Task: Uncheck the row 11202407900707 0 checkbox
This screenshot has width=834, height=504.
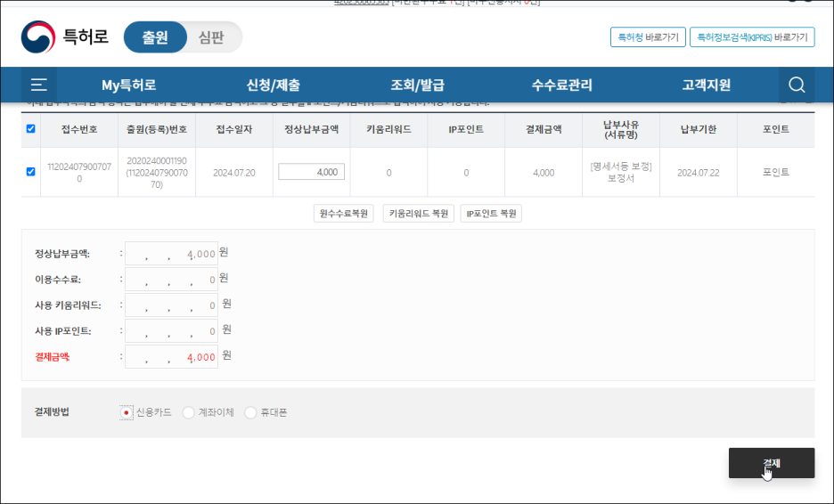Action: click(31, 172)
